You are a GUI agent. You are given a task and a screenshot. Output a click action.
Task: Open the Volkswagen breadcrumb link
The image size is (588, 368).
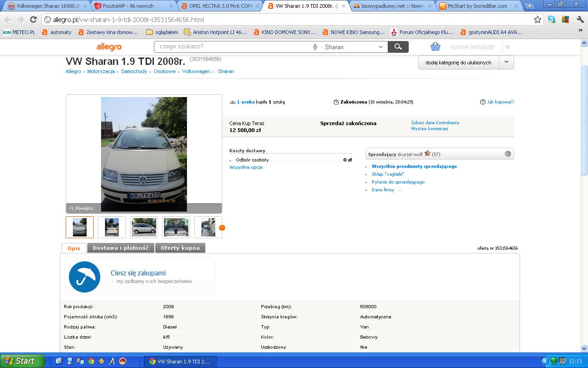[x=196, y=71]
